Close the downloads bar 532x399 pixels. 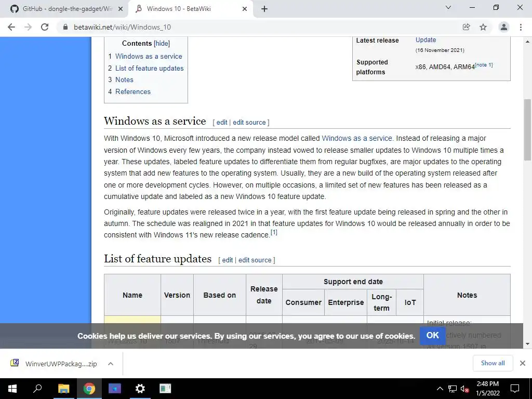pyautogui.click(x=523, y=363)
